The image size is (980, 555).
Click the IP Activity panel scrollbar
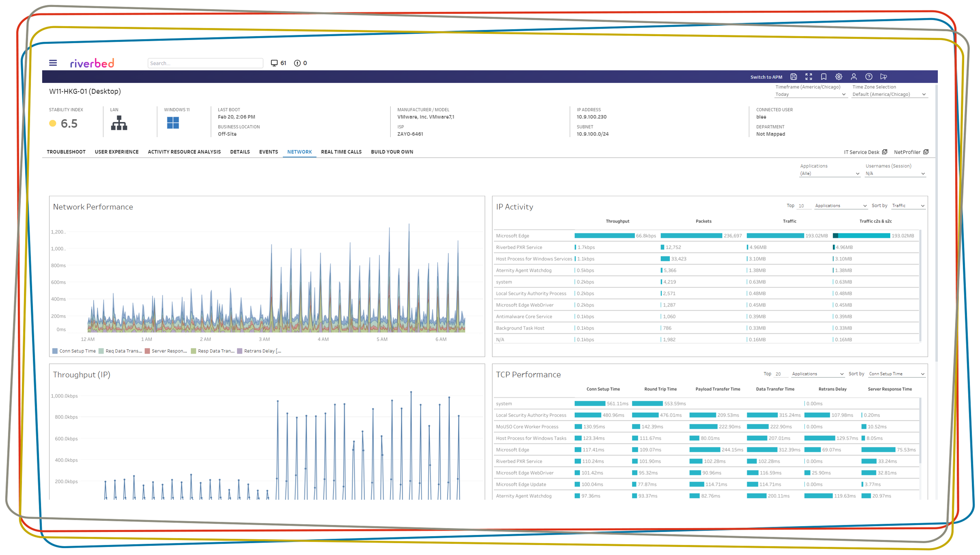[x=920, y=286]
